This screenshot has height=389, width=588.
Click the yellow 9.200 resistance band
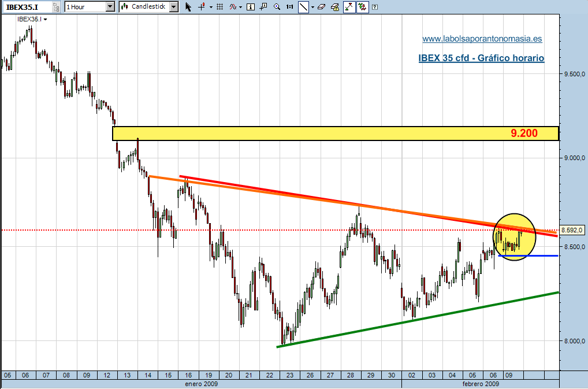click(x=335, y=134)
